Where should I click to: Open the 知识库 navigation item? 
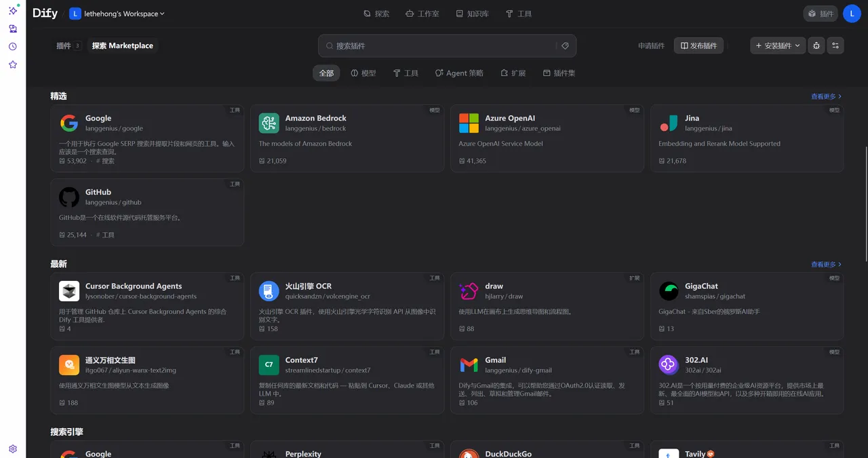coord(473,14)
